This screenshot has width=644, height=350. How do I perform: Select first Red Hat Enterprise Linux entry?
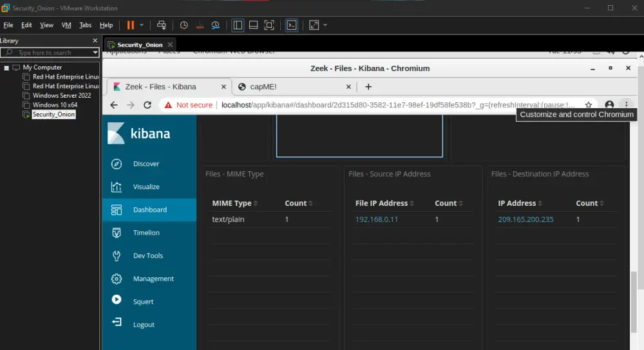click(65, 77)
